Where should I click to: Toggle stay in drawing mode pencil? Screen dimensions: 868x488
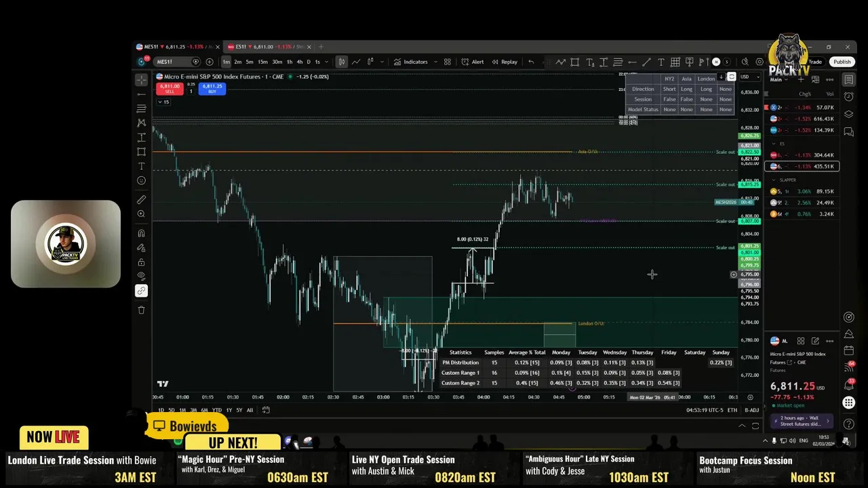tap(141, 248)
